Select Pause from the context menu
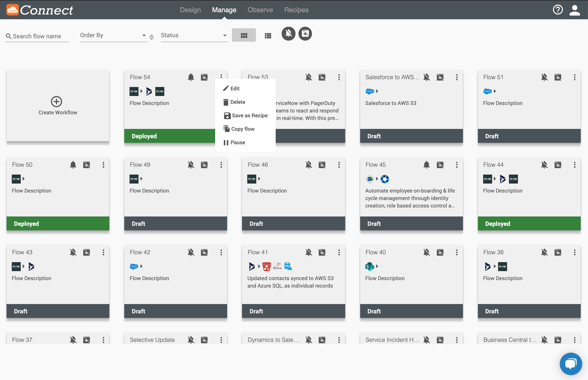 pos(245,142)
